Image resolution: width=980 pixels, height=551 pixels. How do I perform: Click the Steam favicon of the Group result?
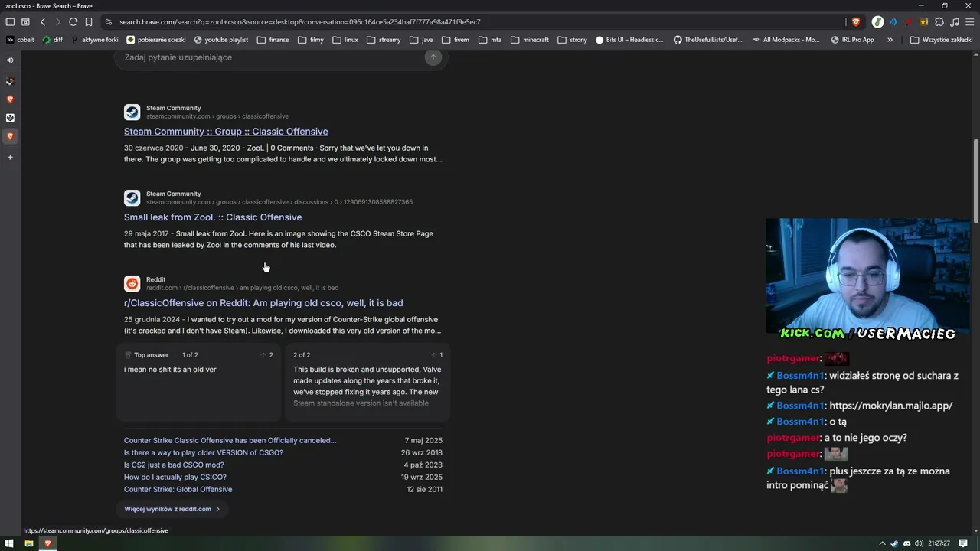point(132,112)
